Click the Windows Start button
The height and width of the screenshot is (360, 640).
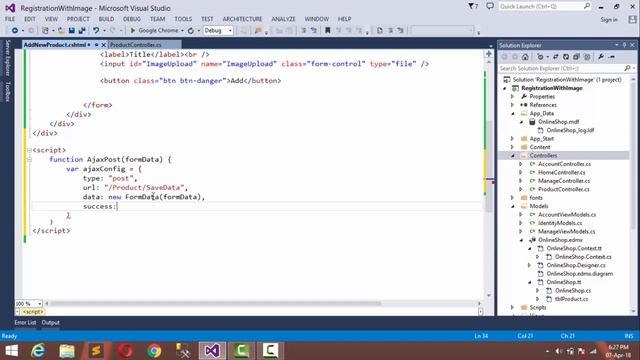[11, 351]
